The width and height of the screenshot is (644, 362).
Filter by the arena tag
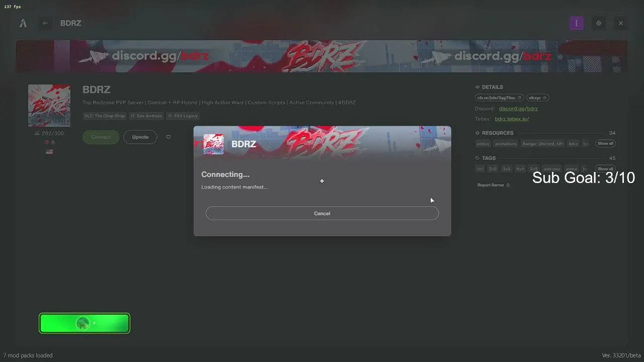coord(572,169)
